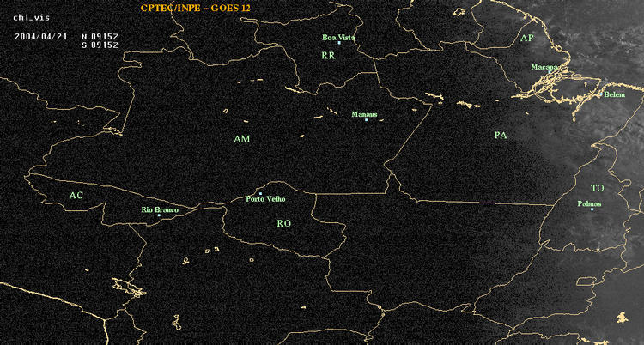Image resolution: width=644 pixels, height=345 pixels.
Task: Click the Boa Vista city marker dot
Action: coord(339,43)
